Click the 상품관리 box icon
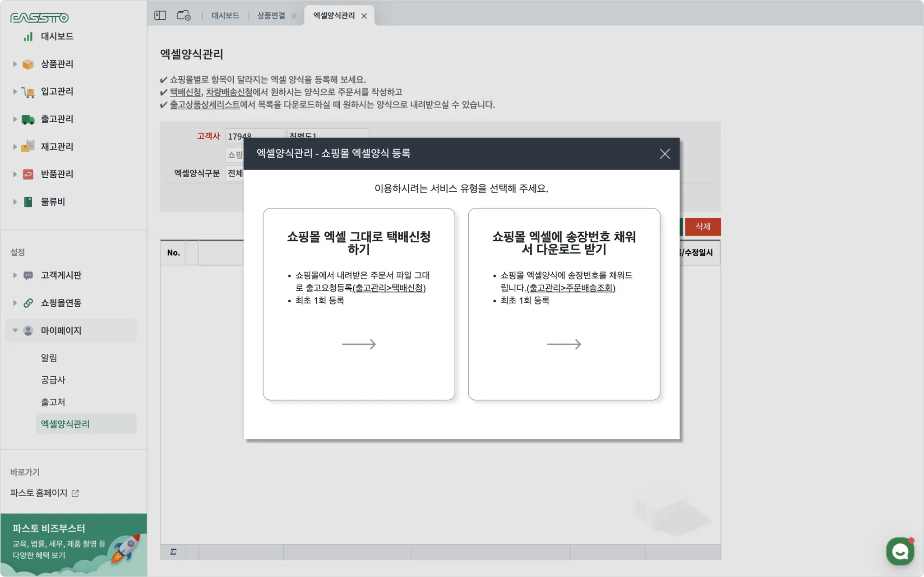 [x=28, y=64]
